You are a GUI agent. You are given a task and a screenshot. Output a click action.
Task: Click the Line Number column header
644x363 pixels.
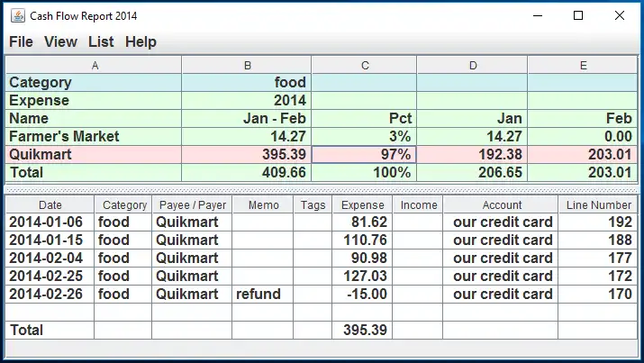click(x=598, y=205)
